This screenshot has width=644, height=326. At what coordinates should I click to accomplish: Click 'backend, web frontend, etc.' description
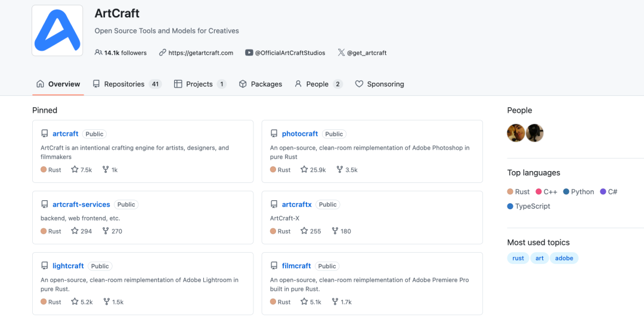click(x=80, y=219)
